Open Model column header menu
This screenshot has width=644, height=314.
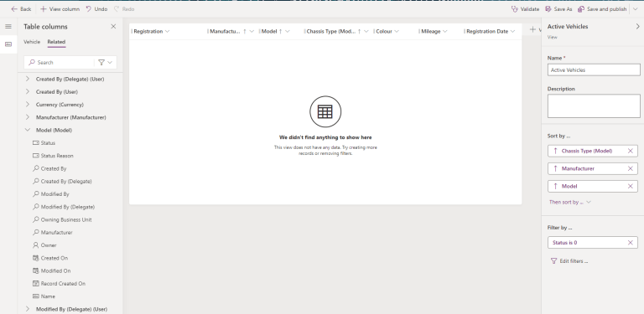tap(288, 32)
